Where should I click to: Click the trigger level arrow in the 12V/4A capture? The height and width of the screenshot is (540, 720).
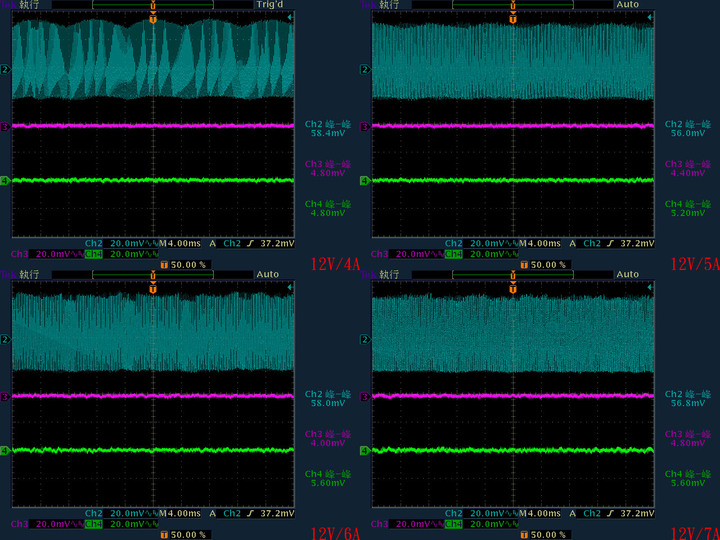point(290,17)
